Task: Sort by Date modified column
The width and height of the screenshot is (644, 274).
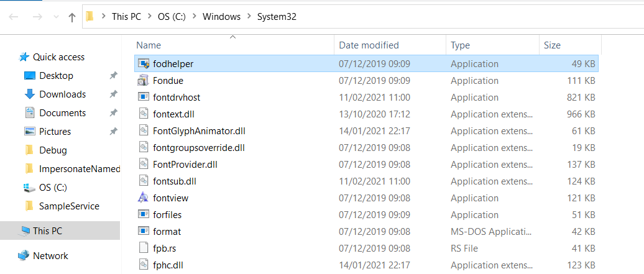Action: [369, 45]
